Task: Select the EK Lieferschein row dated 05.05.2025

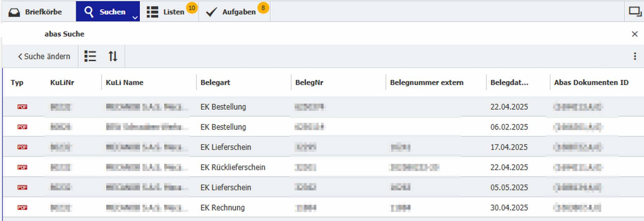Action: click(x=323, y=187)
